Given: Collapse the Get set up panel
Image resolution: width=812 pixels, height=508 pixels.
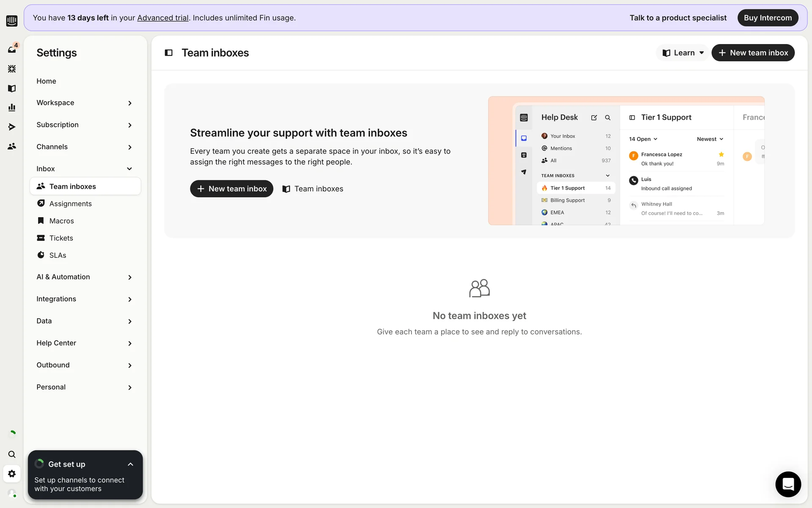Looking at the screenshot, I should click(x=130, y=464).
